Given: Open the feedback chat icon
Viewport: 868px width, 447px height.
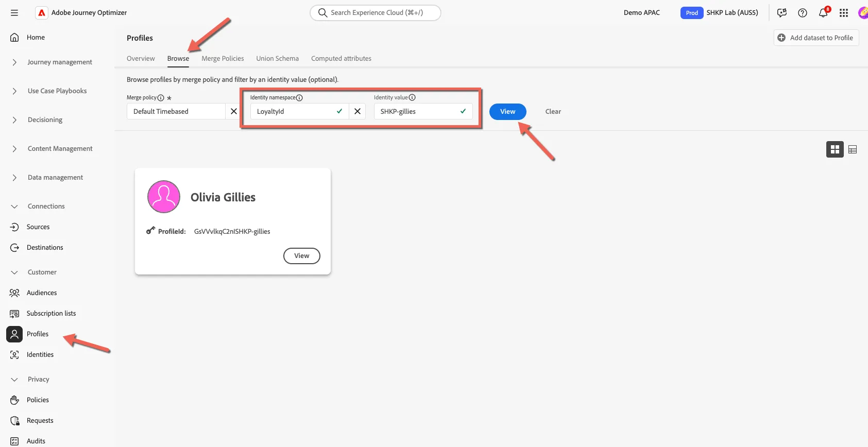Looking at the screenshot, I should point(782,13).
